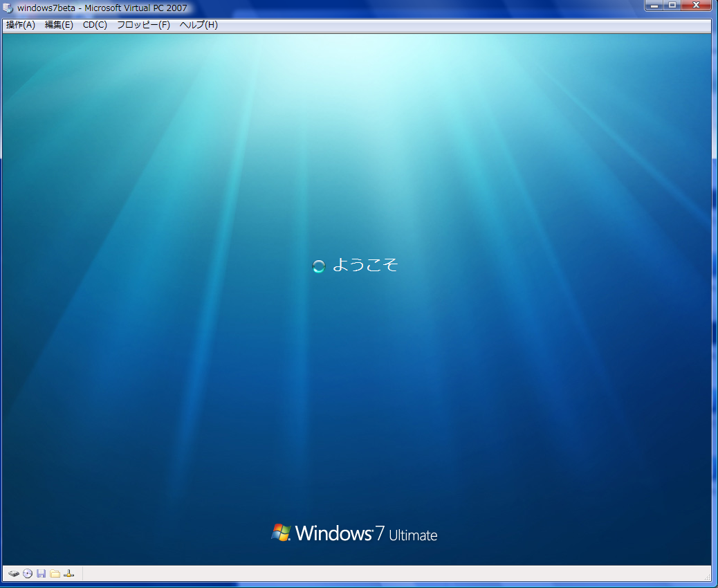The width and height of the screenshot is (718, 588).
Task: Close the Virtual PC window
Action: (x=696, y=5)
